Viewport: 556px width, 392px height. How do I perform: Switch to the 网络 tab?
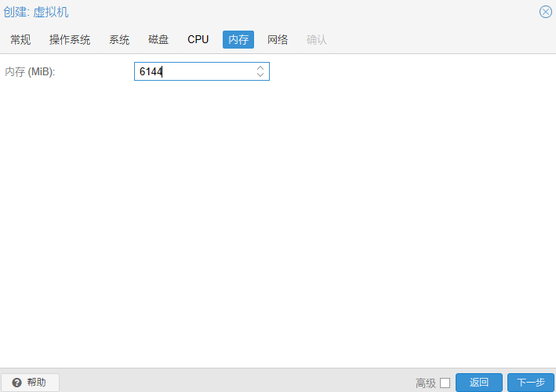[x=278, y=39]
